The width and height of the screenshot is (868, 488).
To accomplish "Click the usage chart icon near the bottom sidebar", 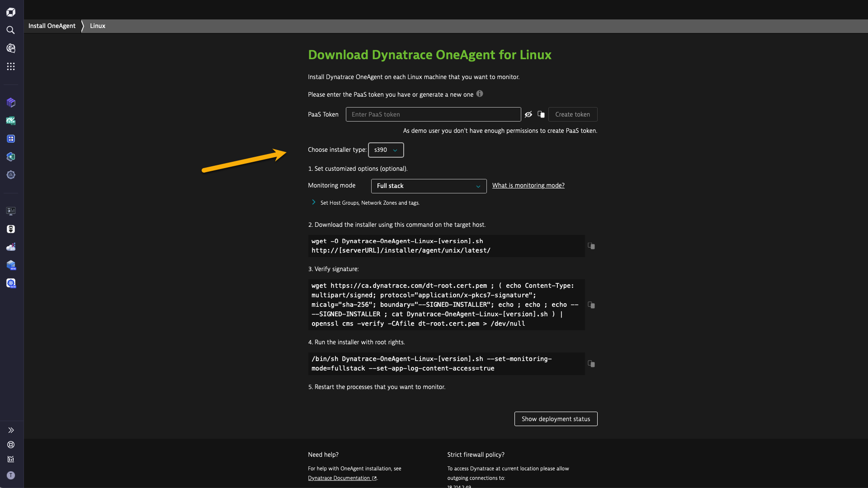I will coord(11,459).
